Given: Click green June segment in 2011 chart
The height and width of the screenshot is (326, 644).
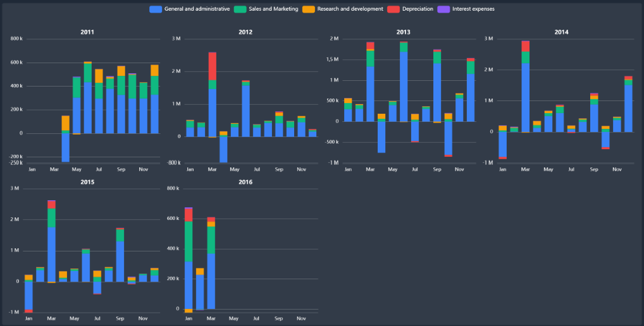Looking at the screenshot, I should pos(88,73).
